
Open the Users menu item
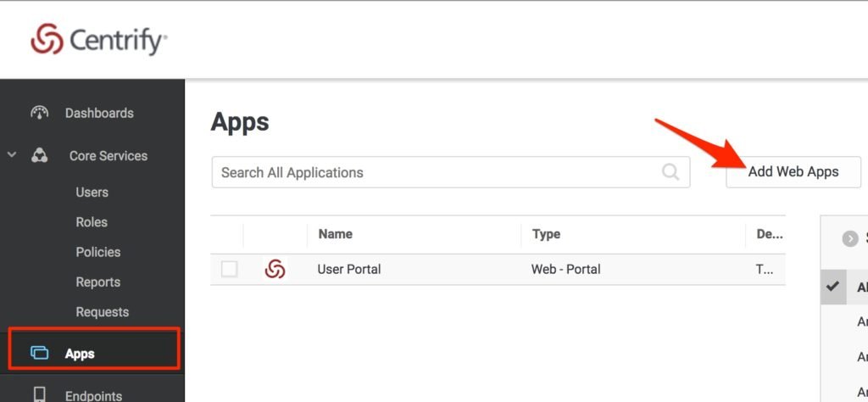pyautogui.click(x=92, y=193)
